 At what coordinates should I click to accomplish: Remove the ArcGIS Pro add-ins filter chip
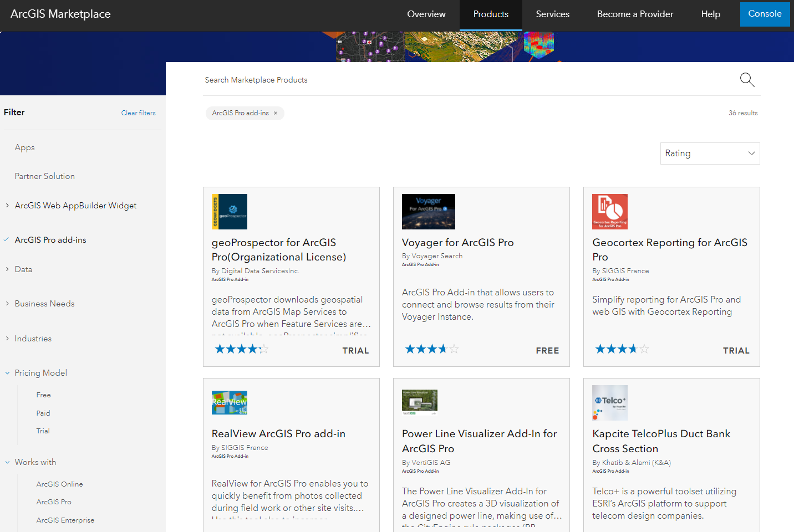276,113
